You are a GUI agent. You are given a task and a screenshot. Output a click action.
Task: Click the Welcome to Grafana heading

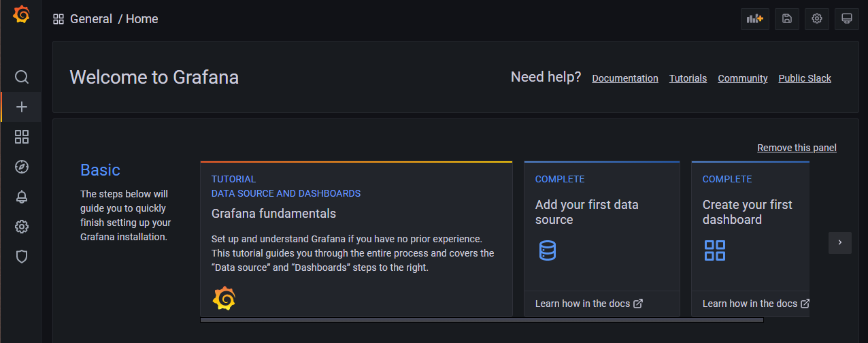[x=154, y=77]
